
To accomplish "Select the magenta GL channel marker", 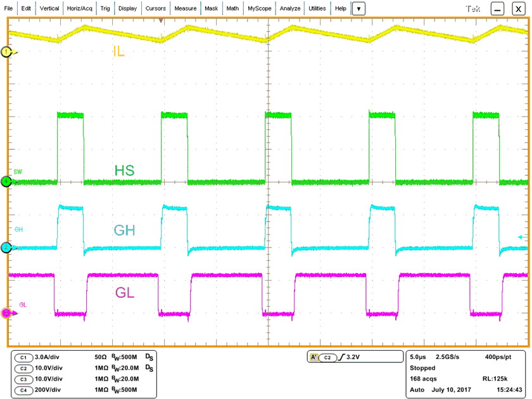I will (x=5, y=312).
